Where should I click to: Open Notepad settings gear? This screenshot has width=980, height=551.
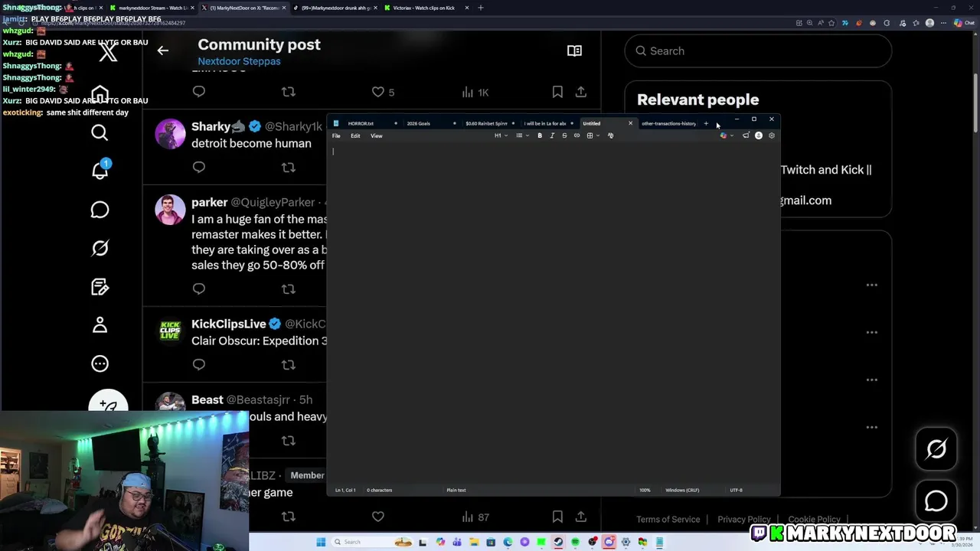(x=771, y=135)
